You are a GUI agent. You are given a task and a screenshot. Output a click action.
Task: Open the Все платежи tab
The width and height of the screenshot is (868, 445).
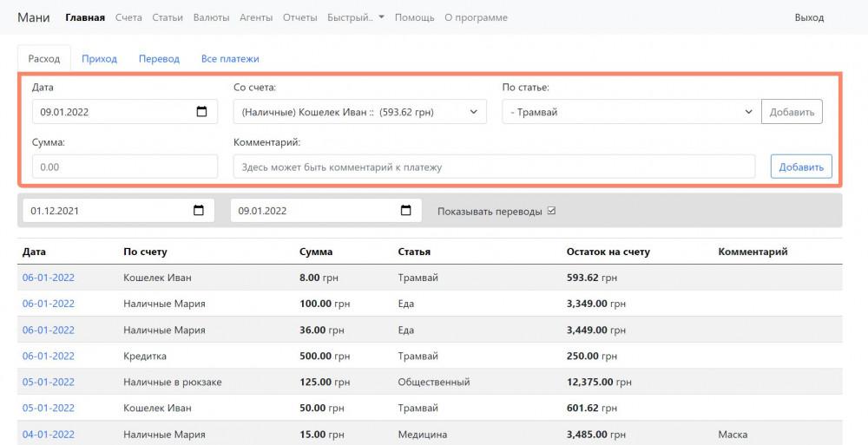tap(230, 59)
